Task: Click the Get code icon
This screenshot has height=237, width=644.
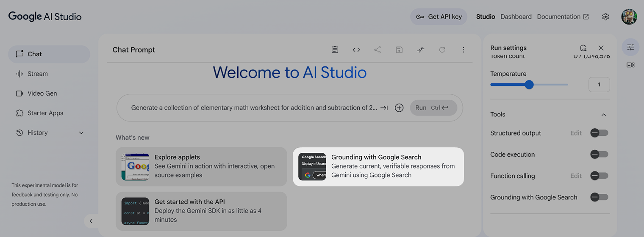Action: [x=356, y=50]
